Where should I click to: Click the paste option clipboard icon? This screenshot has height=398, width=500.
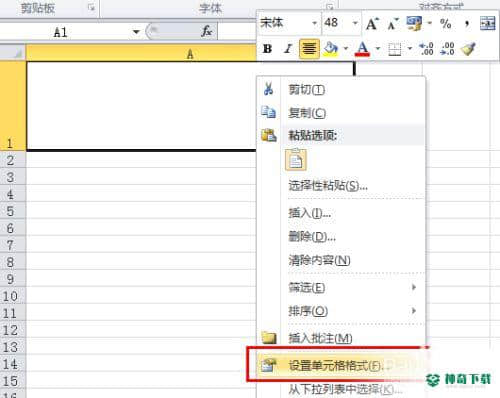point(296,160)
